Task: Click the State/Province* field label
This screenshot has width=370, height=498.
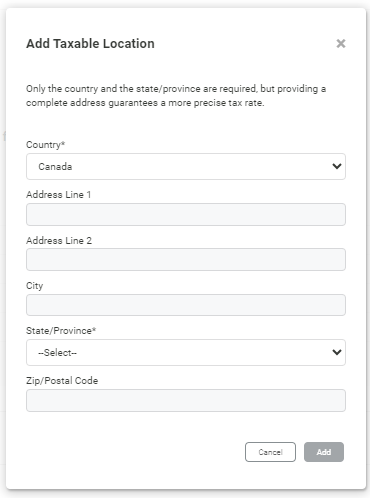Action: click(61, 331)
